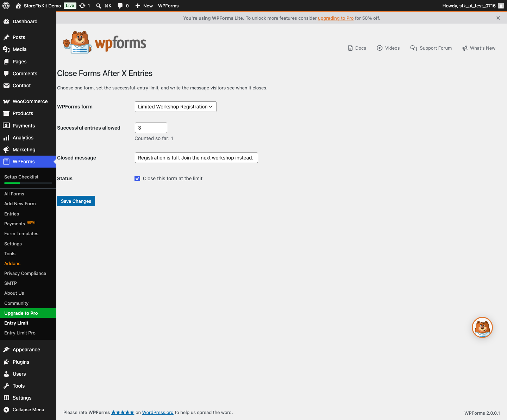Visit site via StoreFixKit Demo home icon
Screen dimensions: 507x420
18,6
